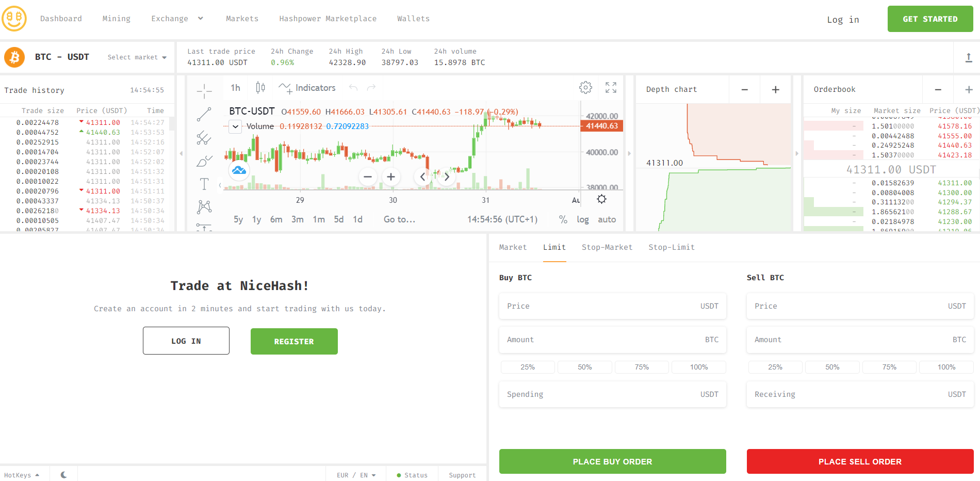980x481 pixels.
Task: Select the trend line drawing tool
Action: (x=204, y=115)
